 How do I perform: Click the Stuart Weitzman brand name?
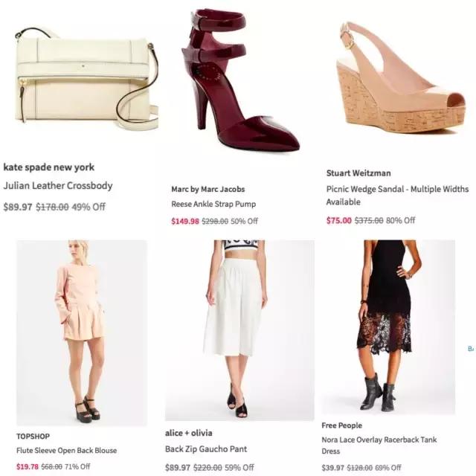358,173
